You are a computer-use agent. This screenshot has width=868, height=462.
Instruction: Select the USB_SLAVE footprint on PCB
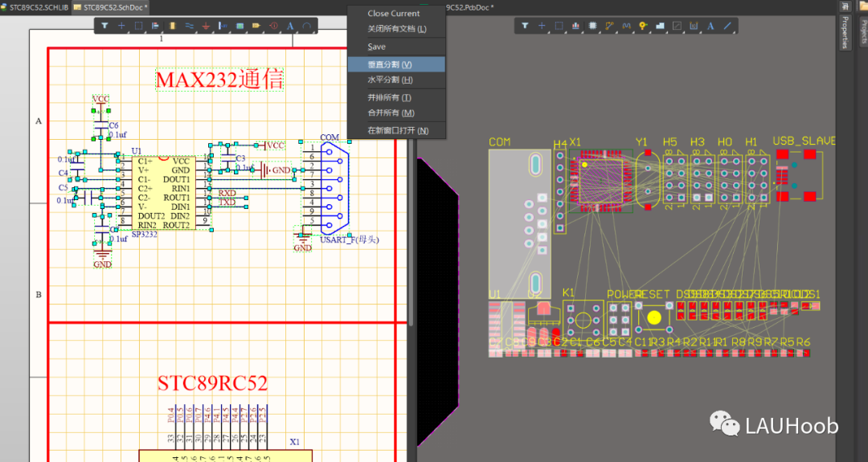pyautogui.click(x=798, y=175)
